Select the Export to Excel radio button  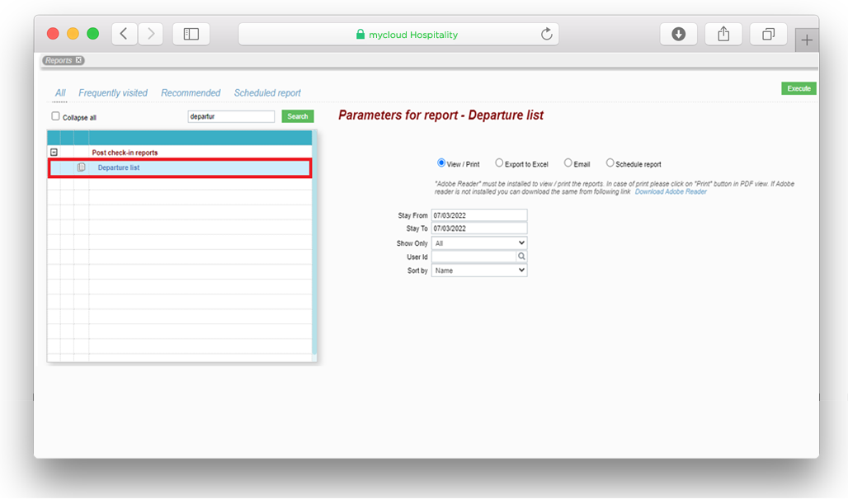tap(499, 163)
